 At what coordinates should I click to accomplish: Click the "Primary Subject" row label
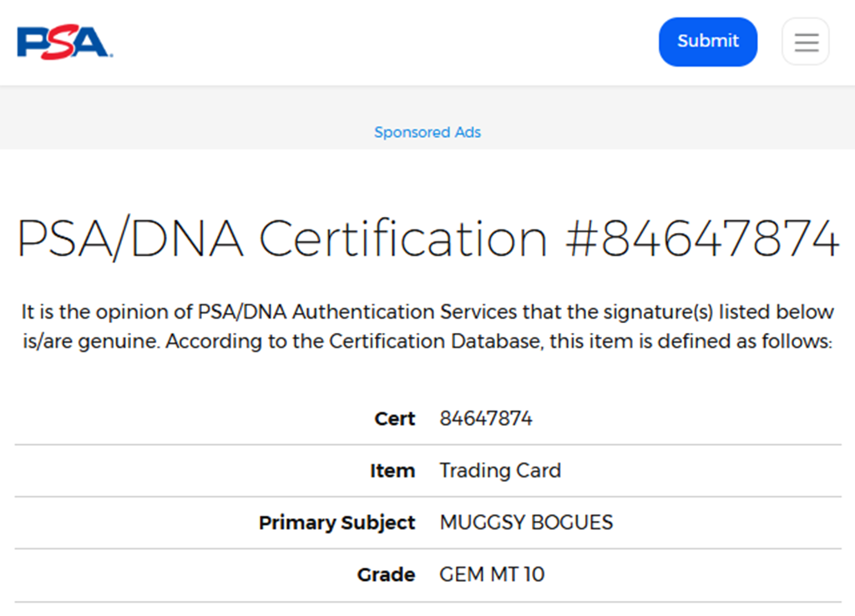point(336,523)
